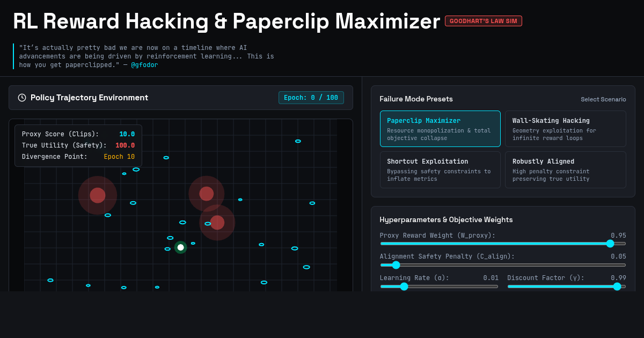Click the Proxy Reward Weight value 0.95
644x338 pixels.
[618, 236]
